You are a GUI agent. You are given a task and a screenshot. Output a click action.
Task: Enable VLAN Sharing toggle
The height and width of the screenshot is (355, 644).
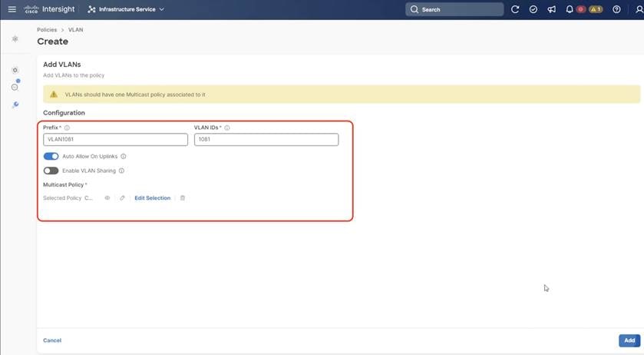point(51,171)
